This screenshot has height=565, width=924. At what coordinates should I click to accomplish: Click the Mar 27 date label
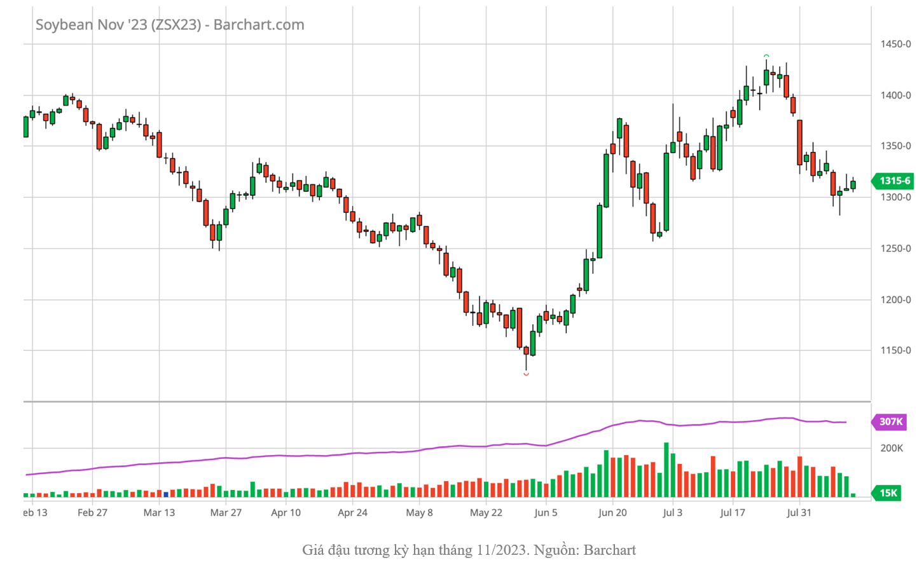click(x=226, y=512)
